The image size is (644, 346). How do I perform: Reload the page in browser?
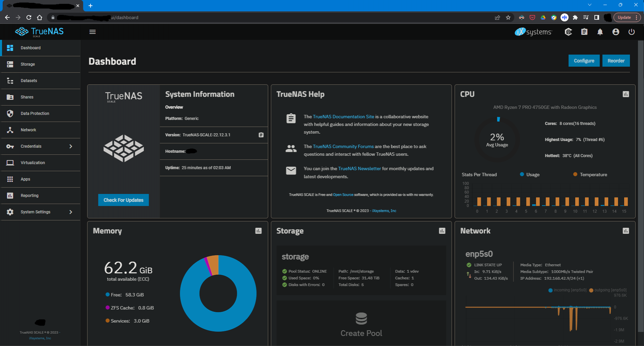coord(29,17)
